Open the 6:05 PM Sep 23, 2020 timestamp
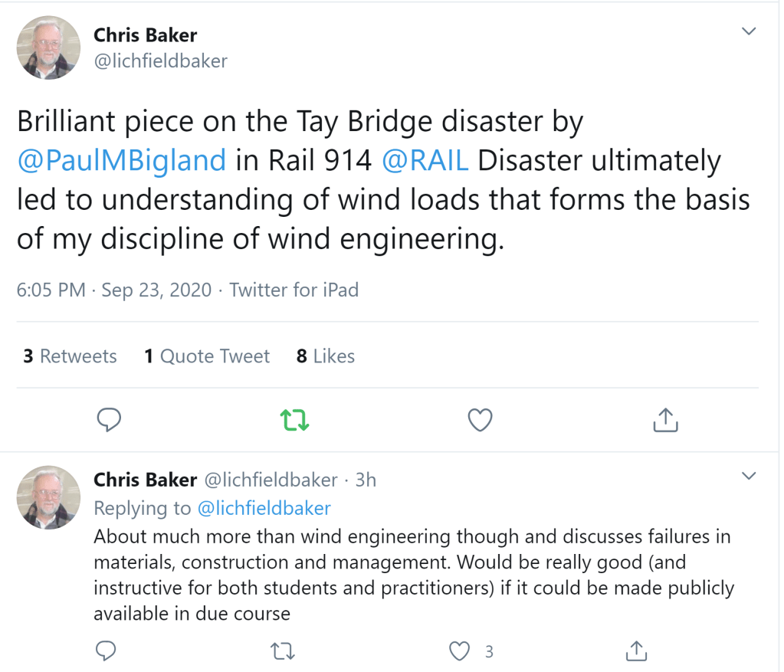The height and width of the screenshot is (672, 784). coord(113,290)
